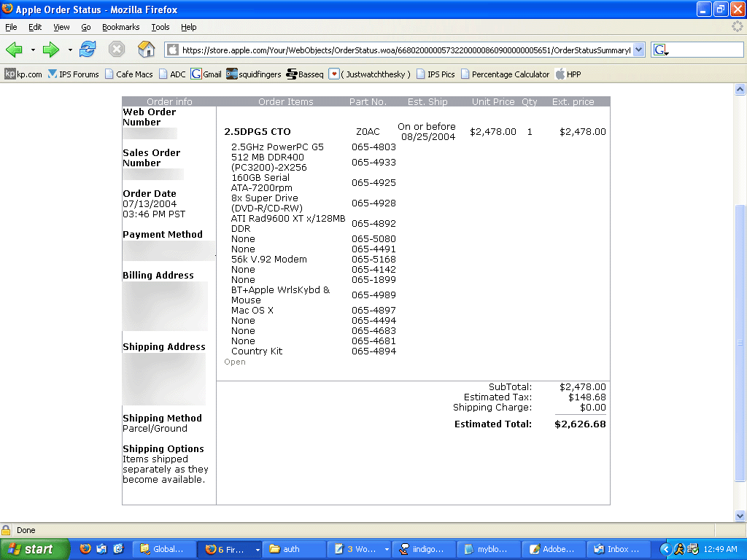The height and width of the screenshot is (560, 747).
Task: Switch to the iindigo taskbar window
Action: tap(424, 549)
